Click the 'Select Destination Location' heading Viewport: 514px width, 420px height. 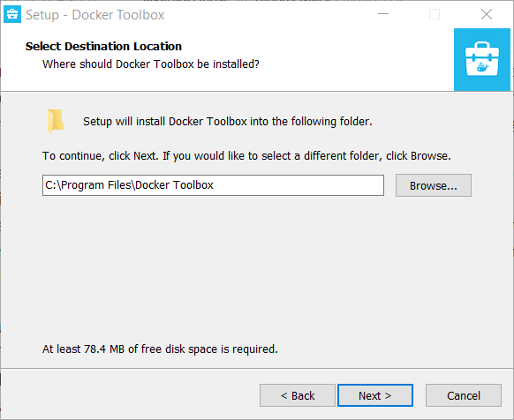pos(103,47)
